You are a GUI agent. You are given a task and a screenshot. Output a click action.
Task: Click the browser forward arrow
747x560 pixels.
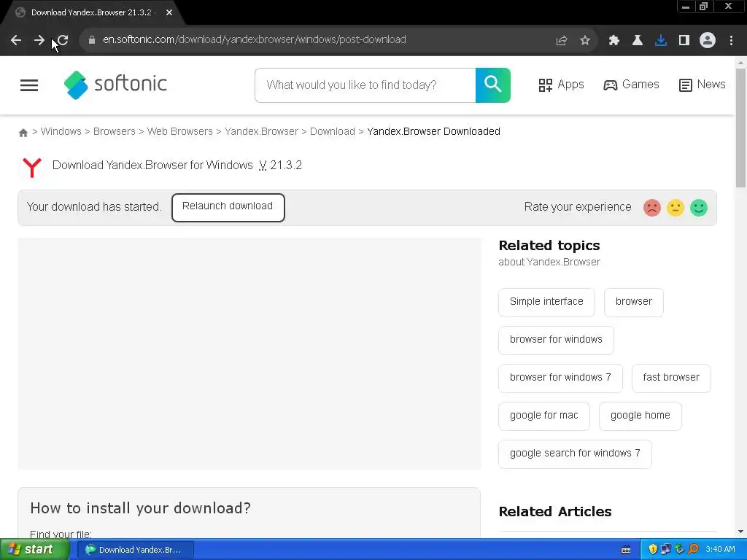pos(39,41)
